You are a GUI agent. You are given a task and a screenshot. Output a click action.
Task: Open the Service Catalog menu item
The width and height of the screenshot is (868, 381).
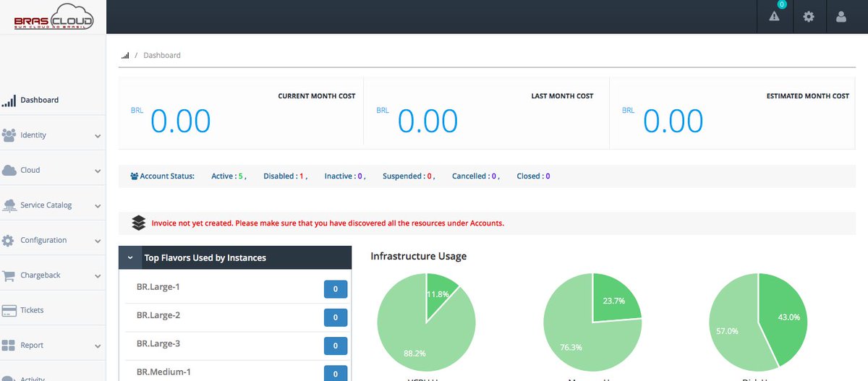[x=53, y=205]
